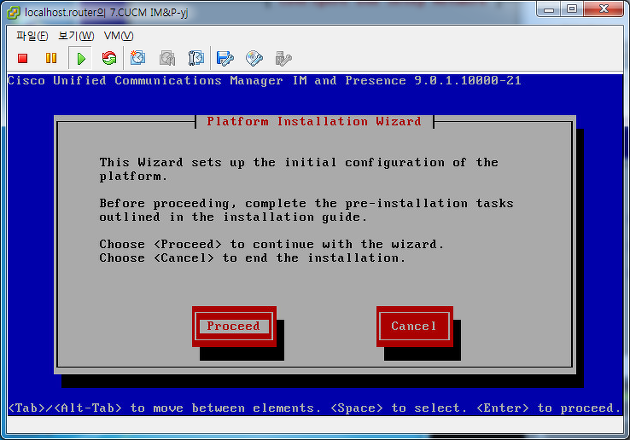Click the window title 'localhost.router의 7.CUCM IM&P-yj'
Viewport: 630px width, 440px height.
click(106, 12)
